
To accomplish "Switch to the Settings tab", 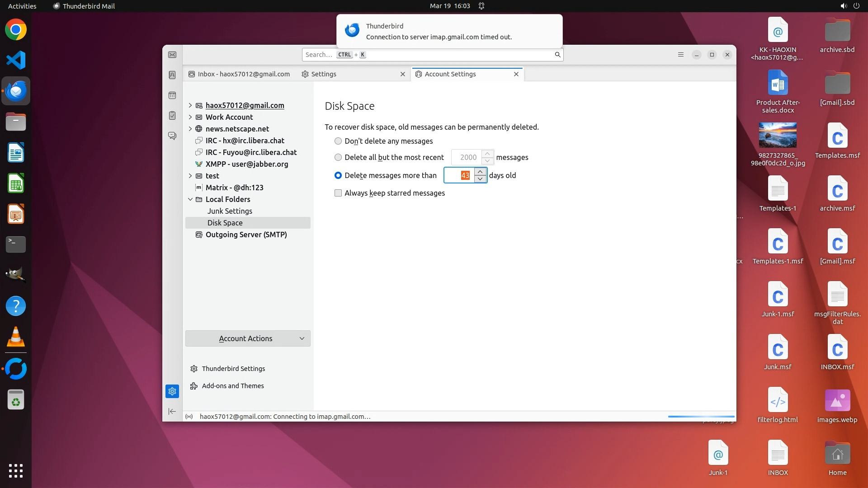I will (x=324, y=74).
